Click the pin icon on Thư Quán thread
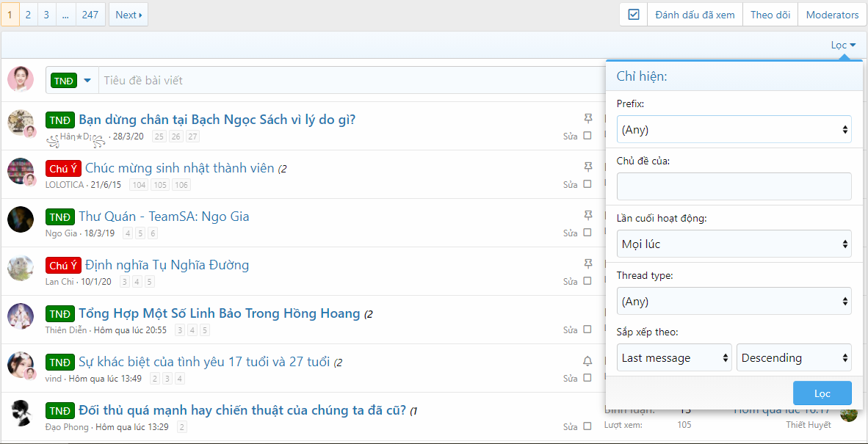The width and height of the screenshot is (868, 444). pyautogui.click(x=587, y=215)
